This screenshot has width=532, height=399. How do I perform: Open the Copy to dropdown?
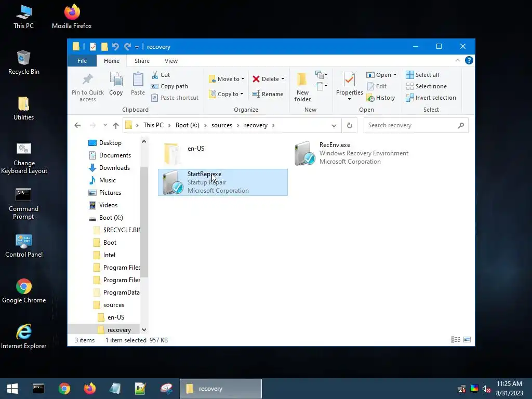pos(227,94)
